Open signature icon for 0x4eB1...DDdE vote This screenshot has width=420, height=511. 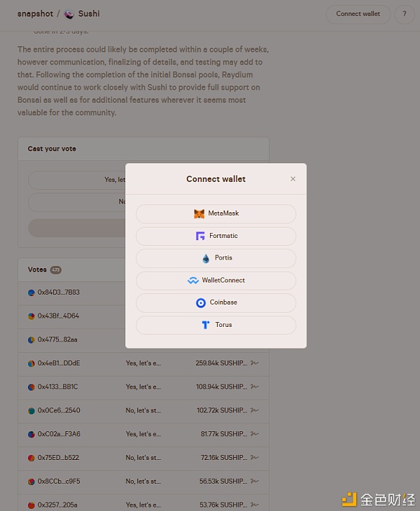click(x=255, y=363)
